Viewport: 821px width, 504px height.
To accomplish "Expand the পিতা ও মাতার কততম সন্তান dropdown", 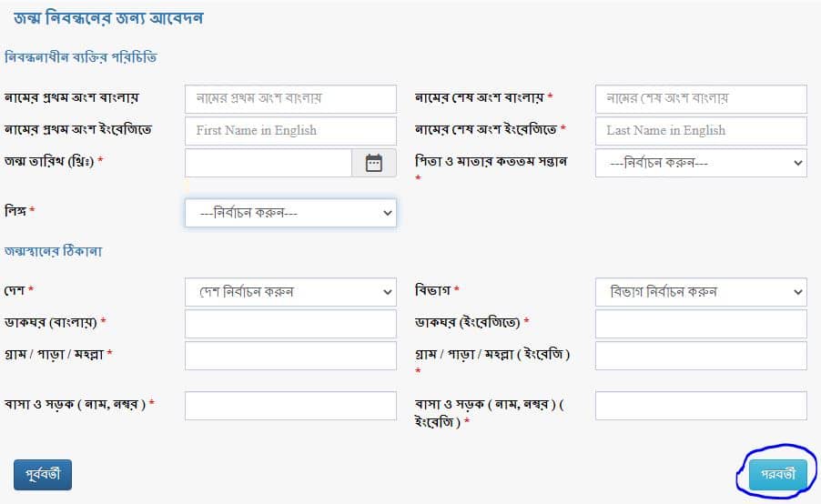I will (701, 163).
